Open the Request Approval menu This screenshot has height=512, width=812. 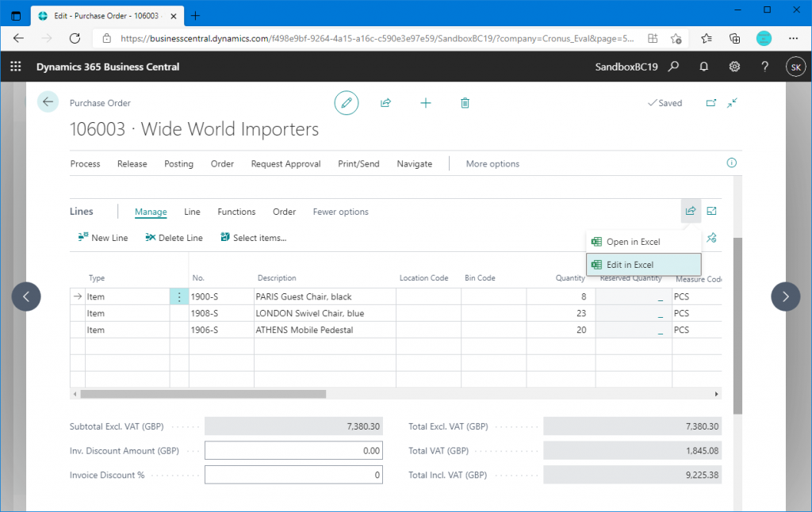pyautogui.click(x=285, y=163)
